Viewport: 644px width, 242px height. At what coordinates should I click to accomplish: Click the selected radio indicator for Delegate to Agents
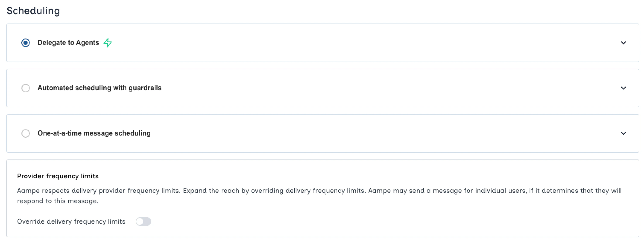pos(25,43)
